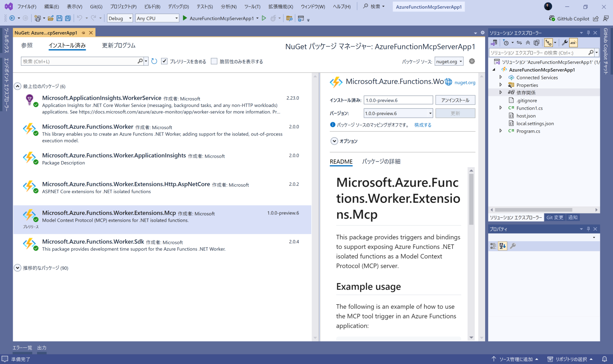Switch views icon in Solution Explorer toolbar

pos(494,43)
